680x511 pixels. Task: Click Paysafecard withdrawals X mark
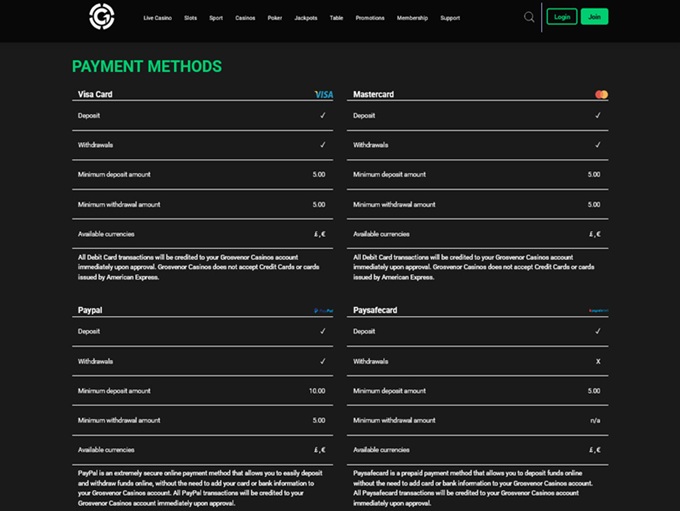pyautogui.click(x=598, y=361)
